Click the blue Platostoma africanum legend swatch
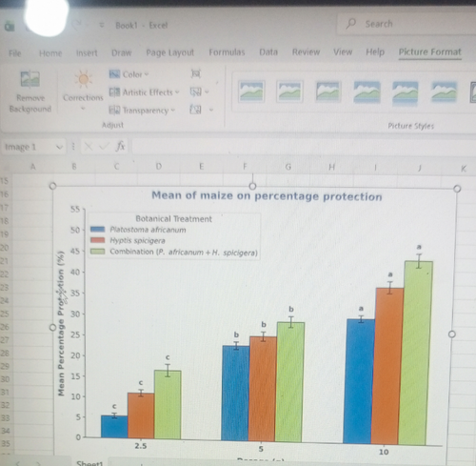This screenshot has height=466, width=476. pyautogui.click(x=97, y=230)
